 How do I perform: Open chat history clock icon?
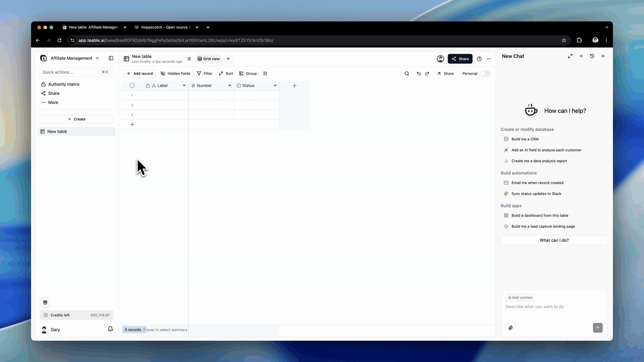click(x=592, y=56)
